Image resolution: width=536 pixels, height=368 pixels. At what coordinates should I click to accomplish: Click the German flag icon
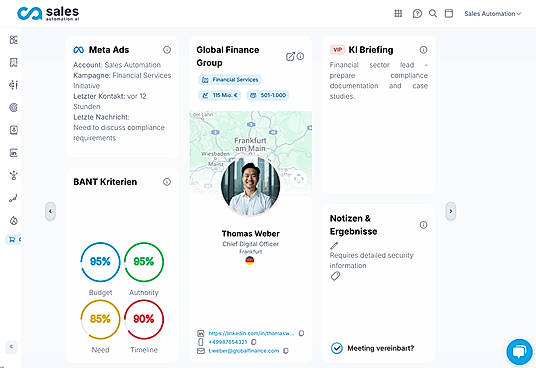click(x=250, y=261)
